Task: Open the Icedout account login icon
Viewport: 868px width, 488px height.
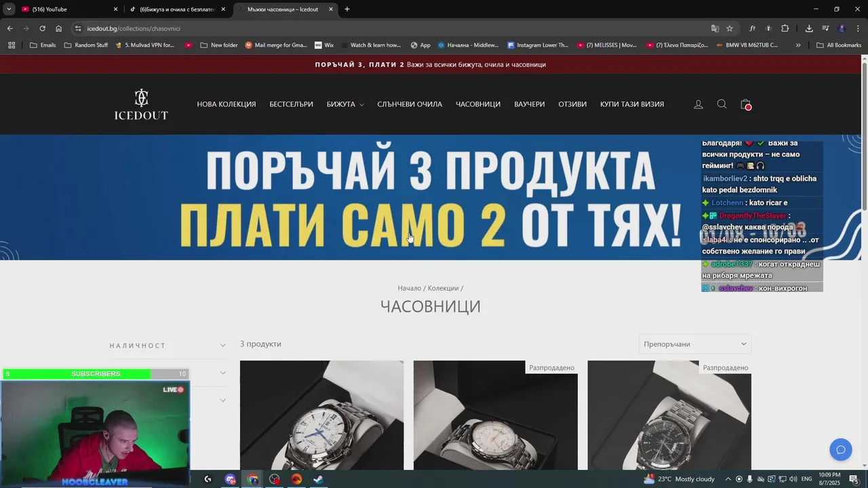Action: point(698,104)
